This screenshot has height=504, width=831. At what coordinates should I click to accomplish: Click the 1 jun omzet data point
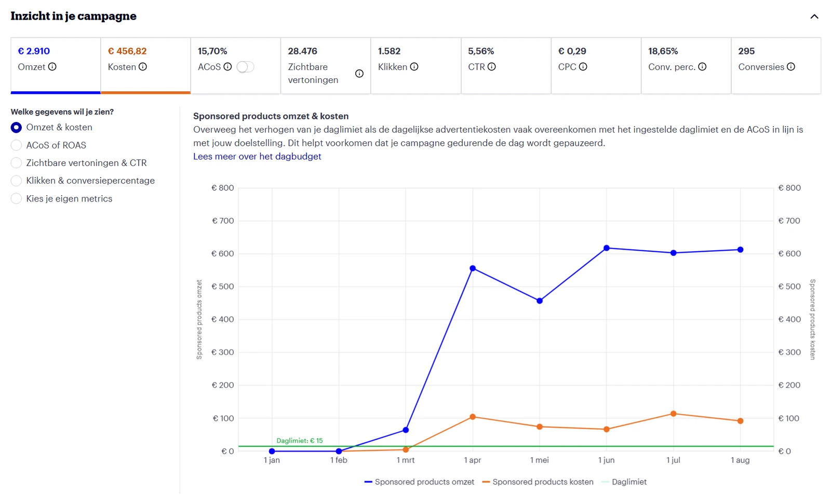coord(607,248)
